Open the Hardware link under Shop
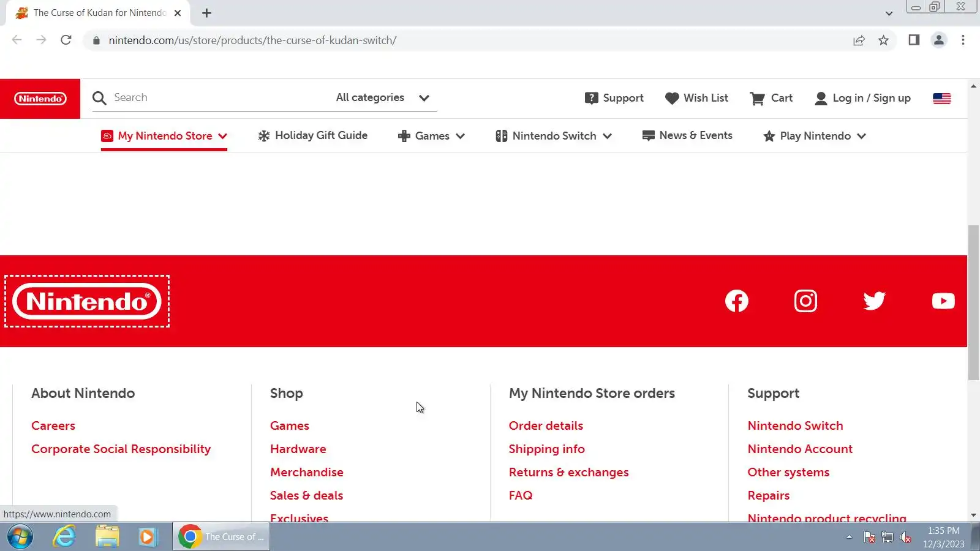980x551 pixels. pos(298,449)
